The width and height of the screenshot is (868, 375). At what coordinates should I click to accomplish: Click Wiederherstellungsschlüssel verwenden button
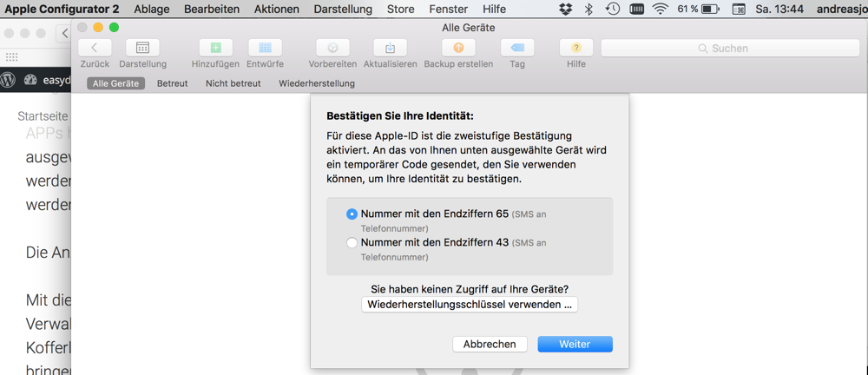470,305
